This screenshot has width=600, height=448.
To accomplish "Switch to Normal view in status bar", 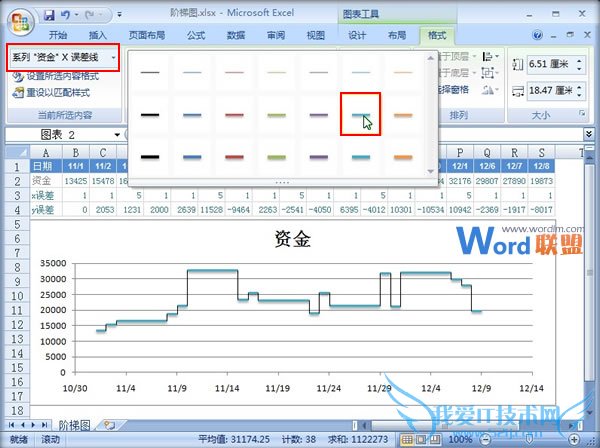I will point(407,439).
